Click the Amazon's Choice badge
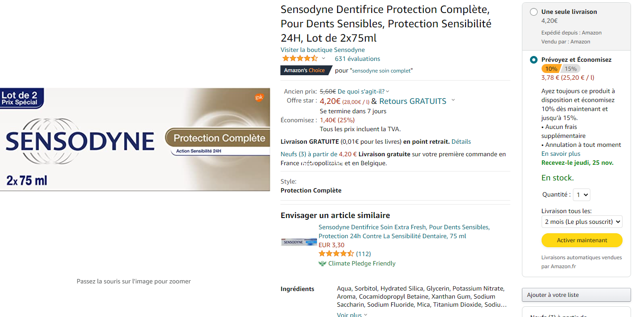644x317 pixels. (x=305, y=70)
